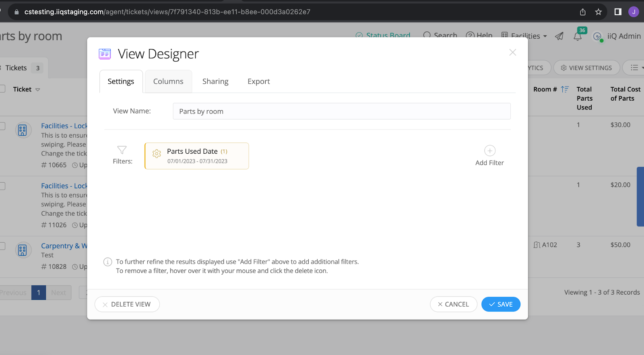This screenshot has height=355, width=644.
Task: Click the View Name text field
Action: click(342, 111)
